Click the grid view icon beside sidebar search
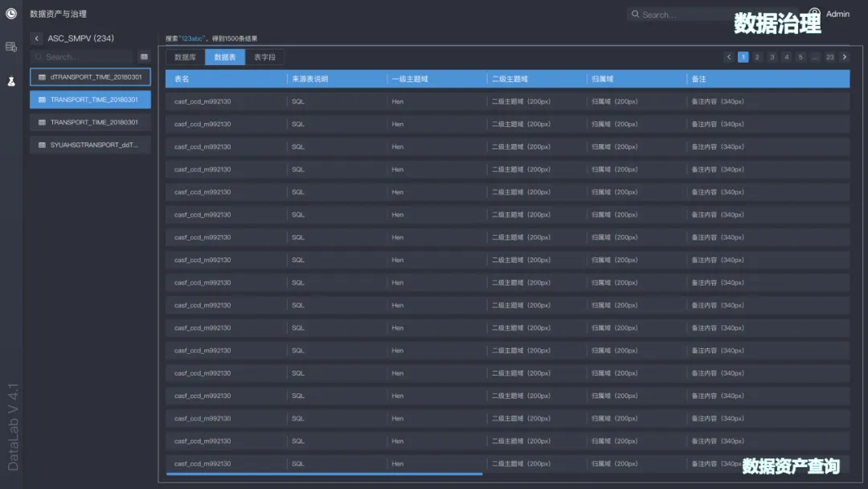Image resolution: width=868 pixels, height=489 pixels. (144, 56)
